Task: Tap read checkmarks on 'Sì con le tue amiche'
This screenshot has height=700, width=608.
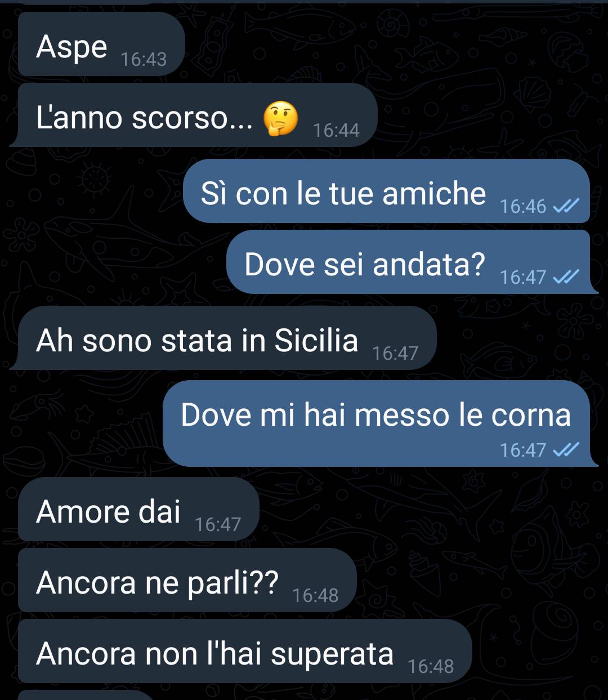Action: click(x=566, y=207)
